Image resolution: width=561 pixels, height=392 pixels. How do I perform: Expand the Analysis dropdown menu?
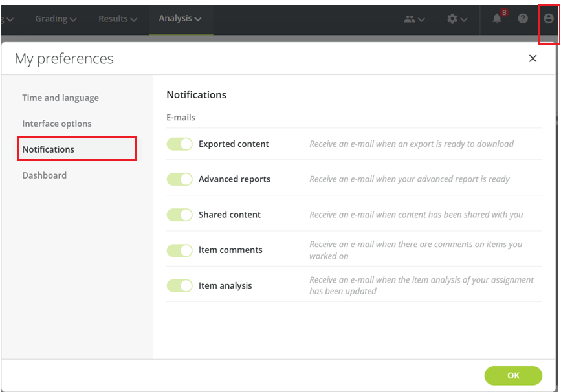click(x=181, y=19)
